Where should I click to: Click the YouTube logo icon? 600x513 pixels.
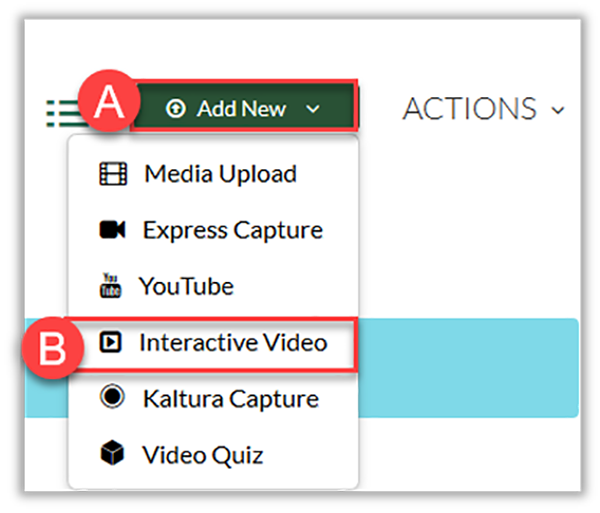click(111, 287)
